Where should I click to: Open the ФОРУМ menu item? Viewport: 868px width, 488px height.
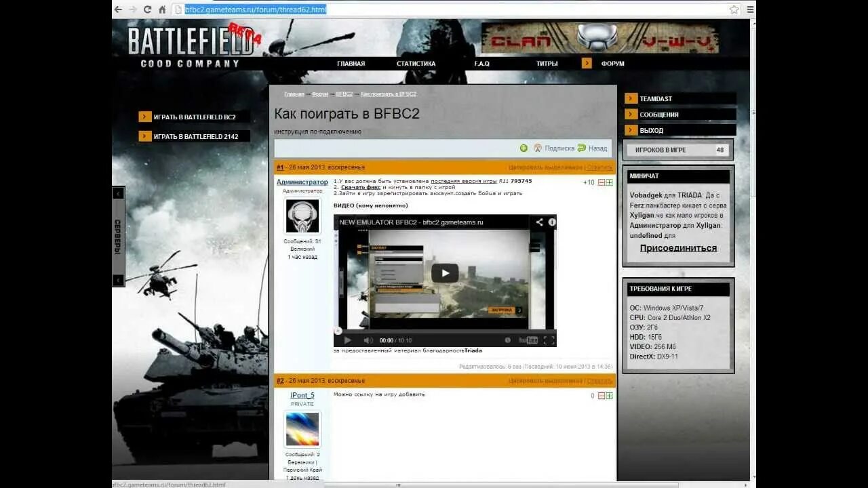click(612, 64)
